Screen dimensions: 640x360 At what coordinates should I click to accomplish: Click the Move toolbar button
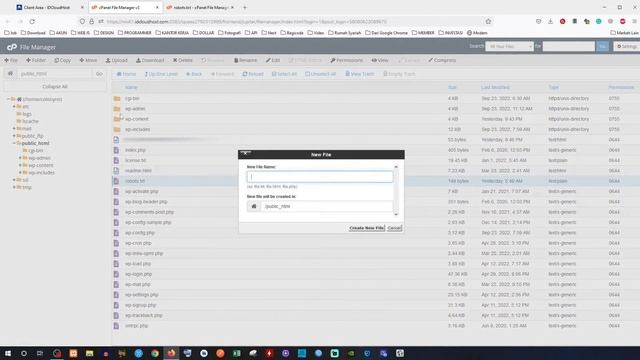pyautogui.click(x=88, y=60)
